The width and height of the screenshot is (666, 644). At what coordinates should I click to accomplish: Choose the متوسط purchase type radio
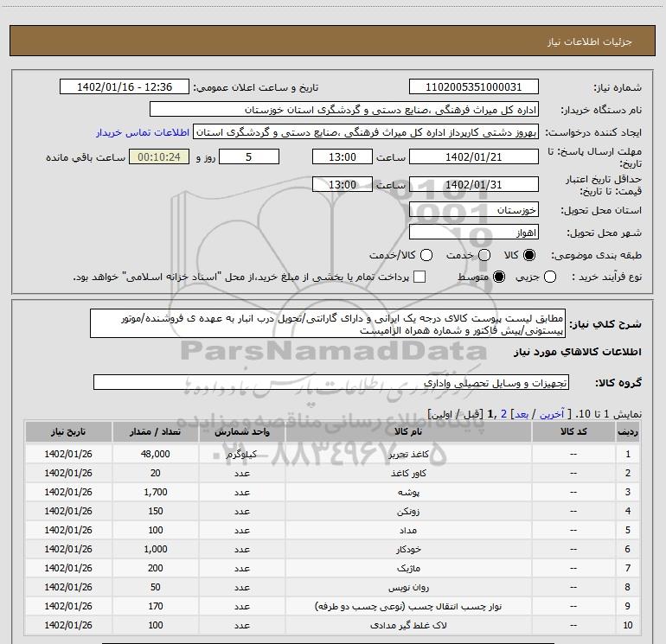point(499,277)
